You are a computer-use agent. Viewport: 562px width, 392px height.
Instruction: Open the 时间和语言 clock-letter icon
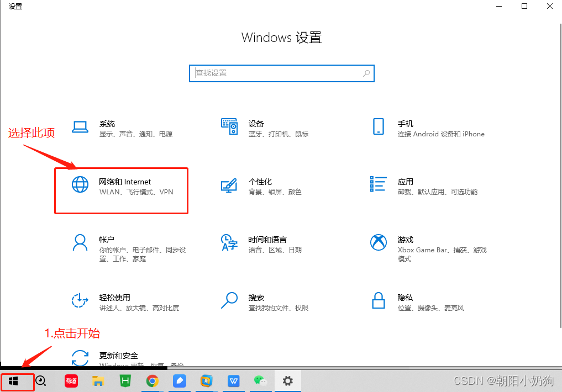pos(229,242)
